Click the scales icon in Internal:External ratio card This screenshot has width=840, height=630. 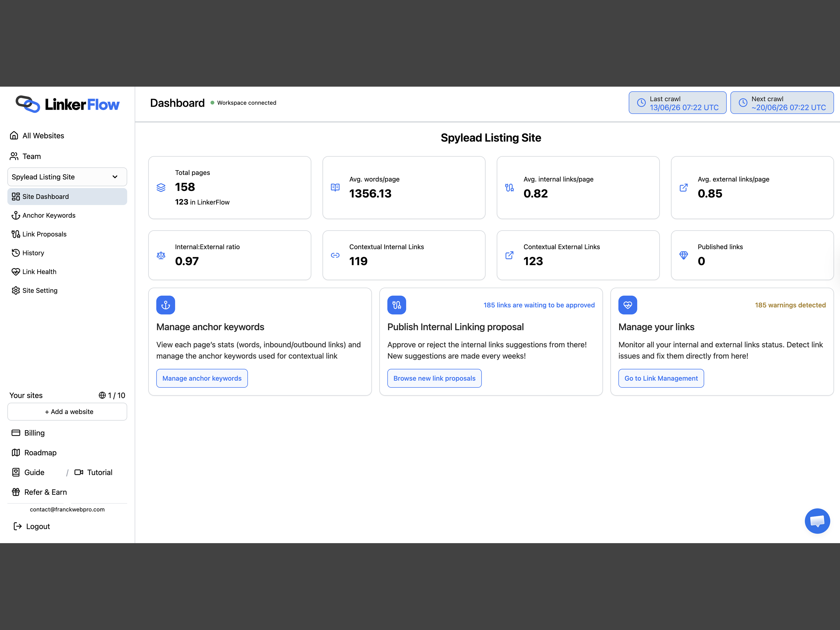point(161,255)
